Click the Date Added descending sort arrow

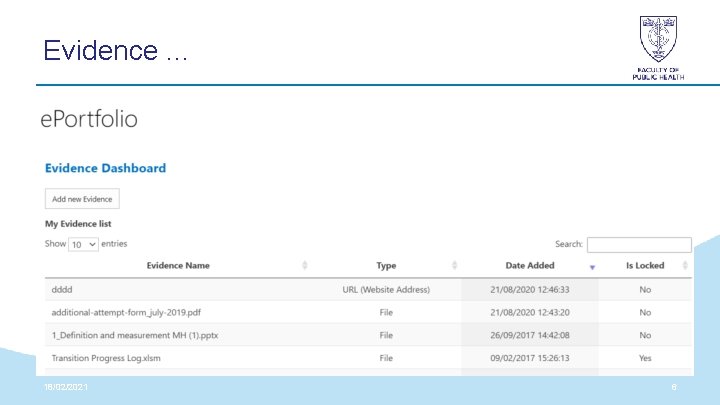point(592,267)
